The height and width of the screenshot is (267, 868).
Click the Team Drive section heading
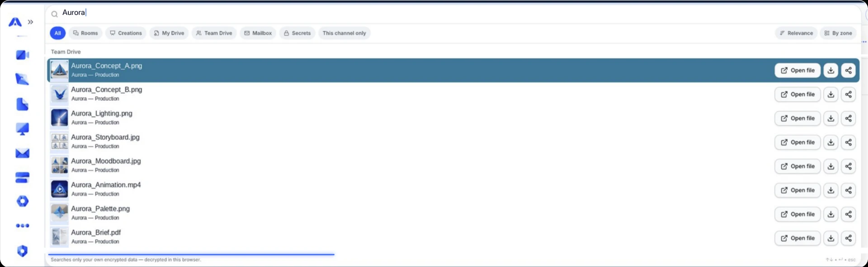[x=66, y=52]
